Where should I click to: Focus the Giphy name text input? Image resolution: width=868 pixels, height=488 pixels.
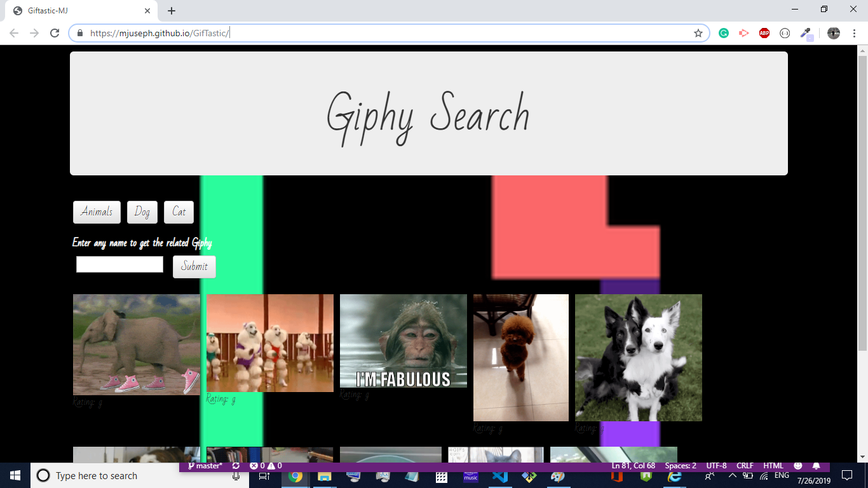coord(119,264)
